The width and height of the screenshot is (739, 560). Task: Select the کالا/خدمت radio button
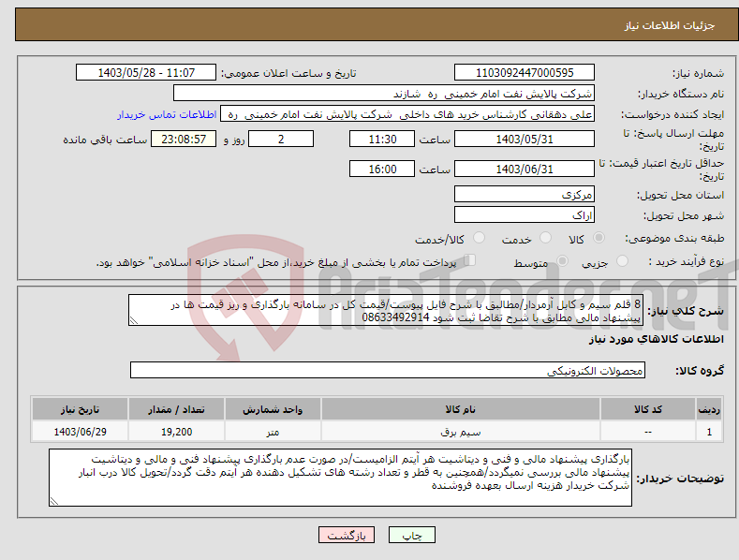pos(479,238)
